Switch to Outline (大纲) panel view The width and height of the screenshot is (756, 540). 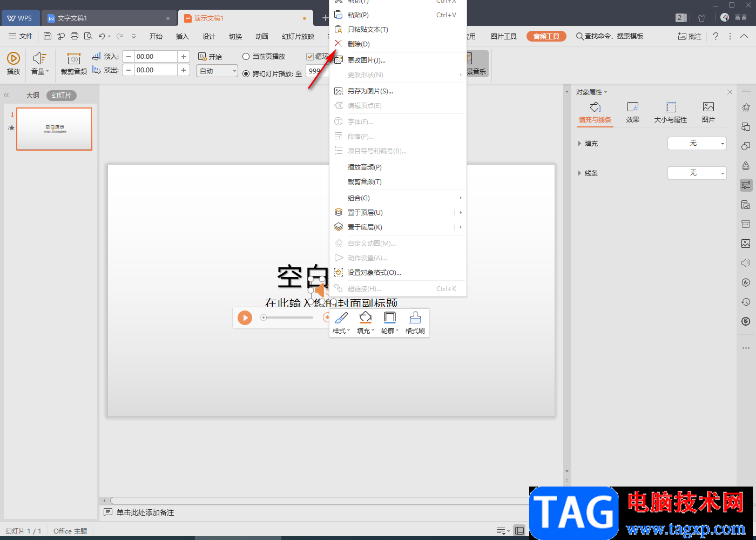[33, 96]
